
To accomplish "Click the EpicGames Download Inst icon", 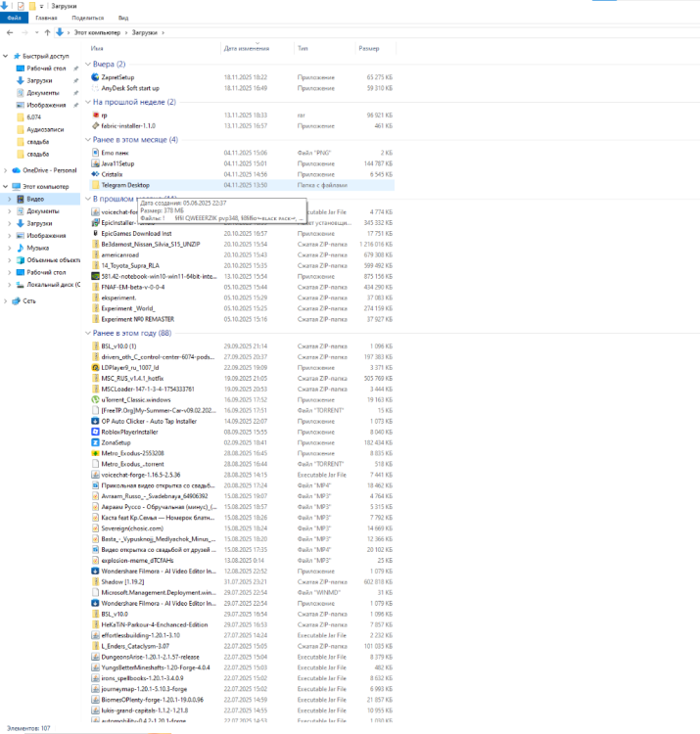I will pyautogui.click(x=96, y=233).
